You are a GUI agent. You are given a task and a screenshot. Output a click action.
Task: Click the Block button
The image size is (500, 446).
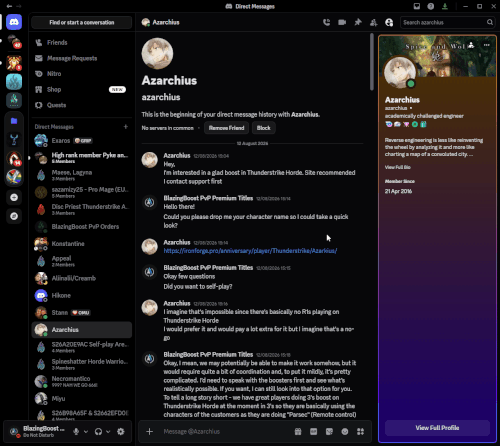tap(263, 128)
